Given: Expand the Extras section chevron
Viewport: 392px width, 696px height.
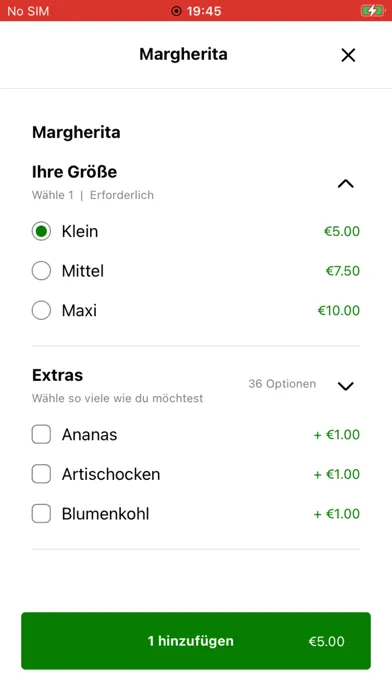Looking at the screenshot, I should tap(345, 386).
